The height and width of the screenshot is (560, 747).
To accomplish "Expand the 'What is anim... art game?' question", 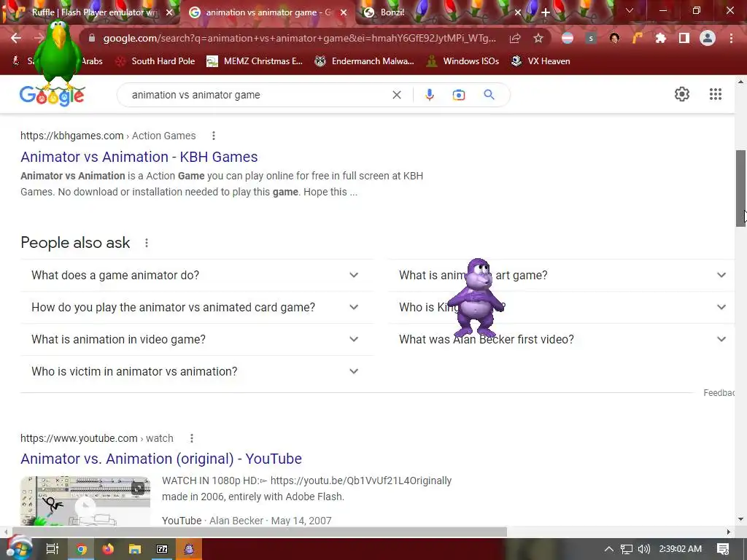I will 561,275.
